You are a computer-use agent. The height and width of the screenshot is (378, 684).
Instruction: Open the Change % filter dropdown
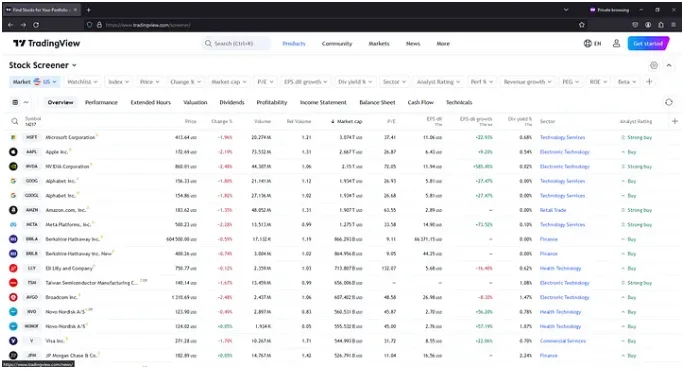(185, 82)
